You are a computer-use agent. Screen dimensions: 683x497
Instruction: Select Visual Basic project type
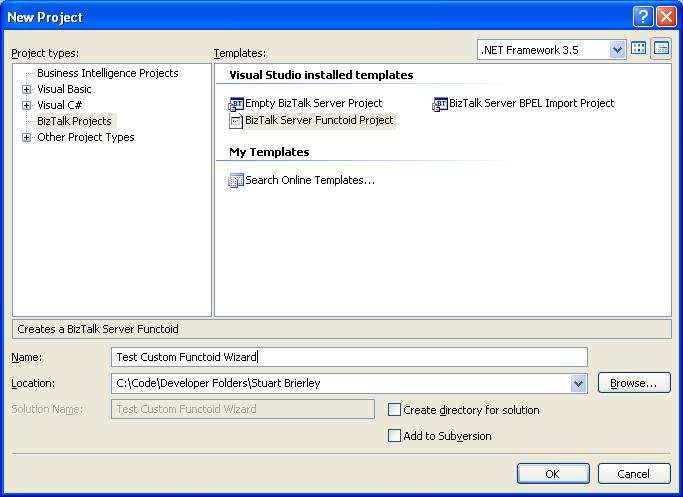pyautogui.click(x=64, y=89)
